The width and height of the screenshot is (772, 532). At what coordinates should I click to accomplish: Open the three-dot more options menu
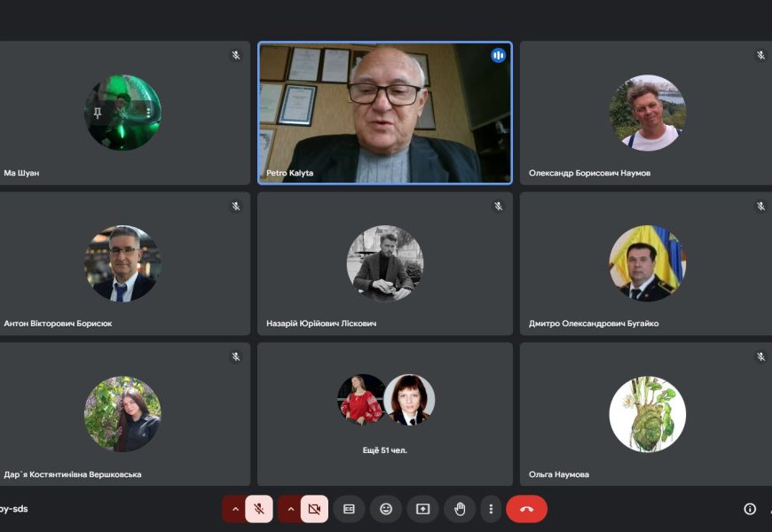pyautogui.click(x=491, y=509)
